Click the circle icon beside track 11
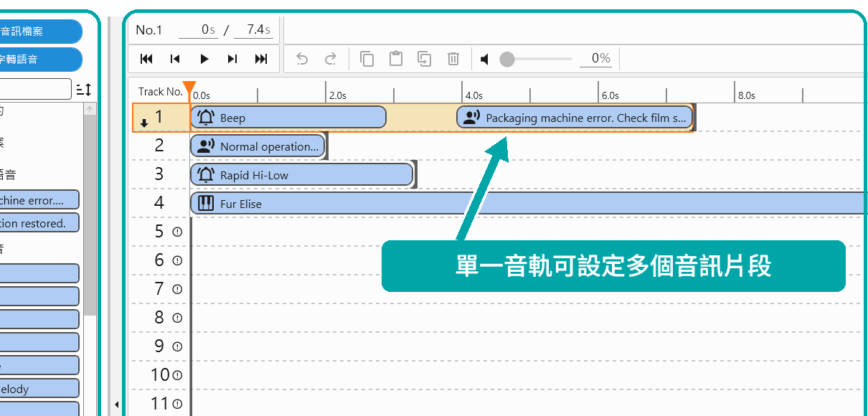 click(x=177, y=404)
